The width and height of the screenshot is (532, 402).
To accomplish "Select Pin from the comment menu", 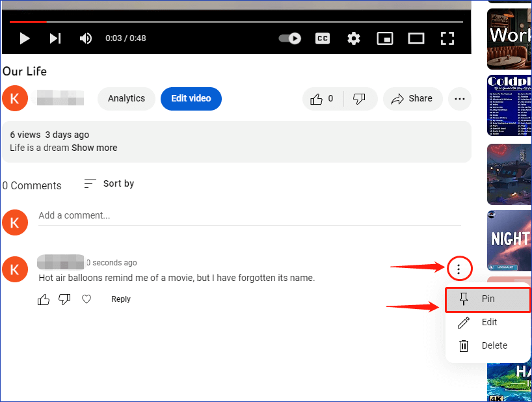I will [x=487, y=299].
